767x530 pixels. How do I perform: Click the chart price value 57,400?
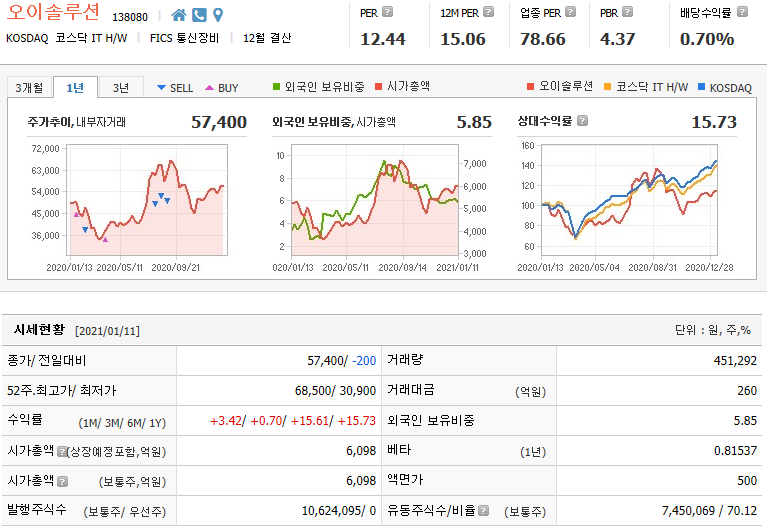[219, 122]
